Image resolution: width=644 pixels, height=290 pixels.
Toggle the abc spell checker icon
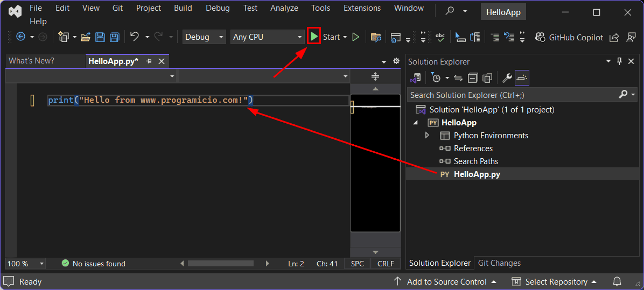(x=440, y=37)
